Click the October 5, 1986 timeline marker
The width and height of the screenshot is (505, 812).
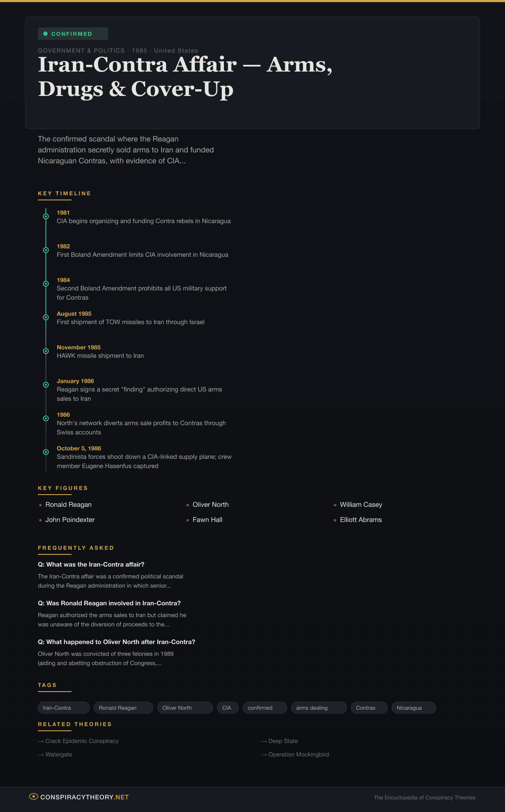pyautogui.click(x=46, y=452)
